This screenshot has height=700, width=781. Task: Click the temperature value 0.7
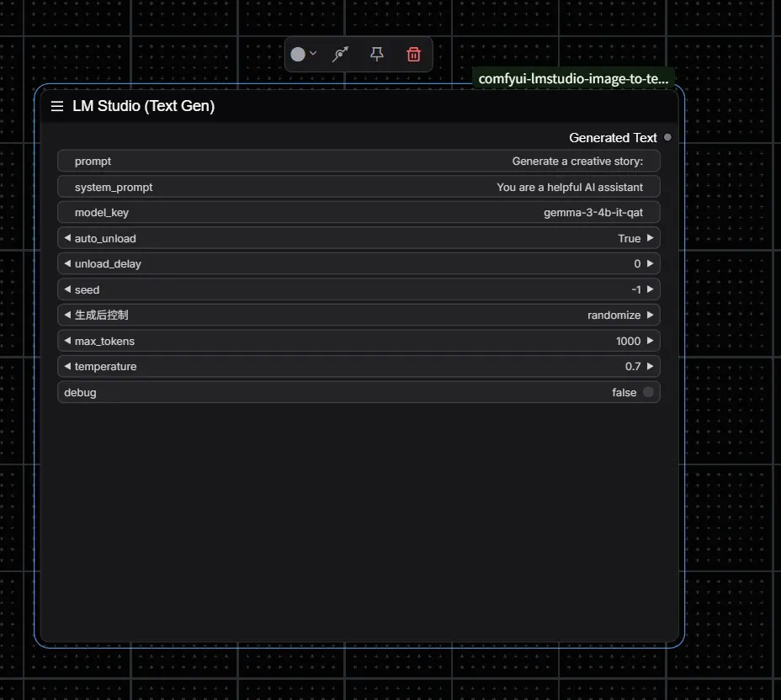coord(633,367)
